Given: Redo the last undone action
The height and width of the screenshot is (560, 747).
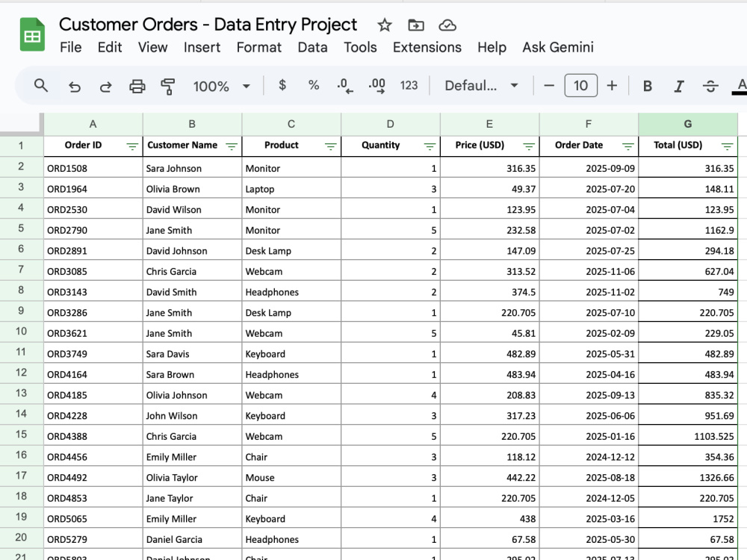Looking at the screenshot, I should coord(106,86).
